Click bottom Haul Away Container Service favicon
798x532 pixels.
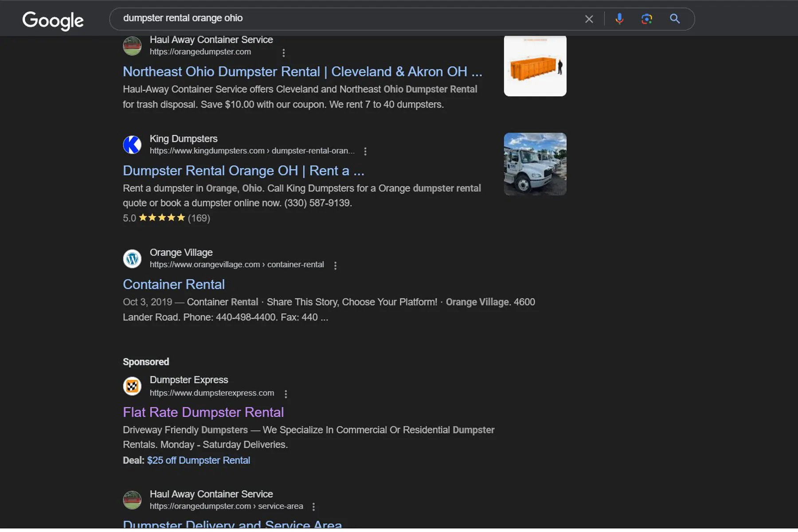click(132, 501)
